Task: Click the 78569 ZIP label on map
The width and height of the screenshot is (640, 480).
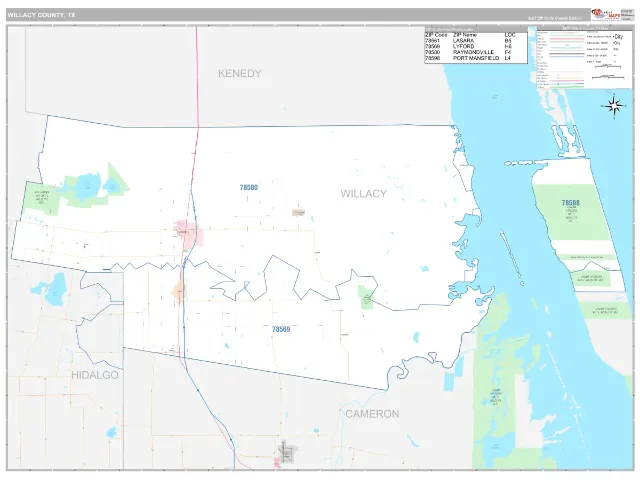Action: click(x=281, y=329)
